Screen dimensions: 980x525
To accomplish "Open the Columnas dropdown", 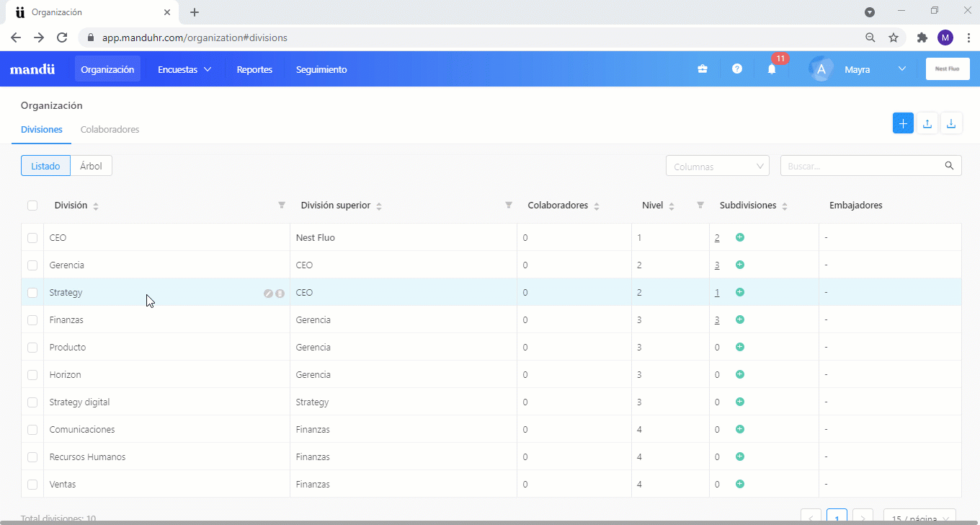I will pyautogui.click(x=718, y=166).
